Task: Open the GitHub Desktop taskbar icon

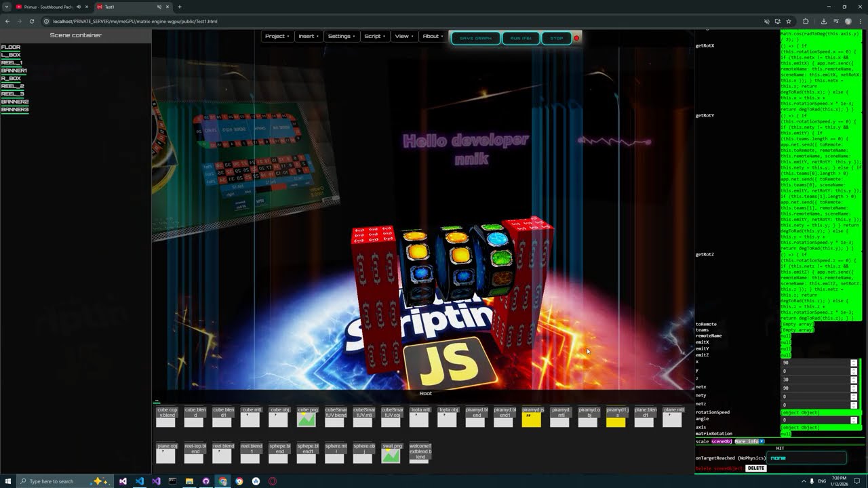Action: [205, 481]
